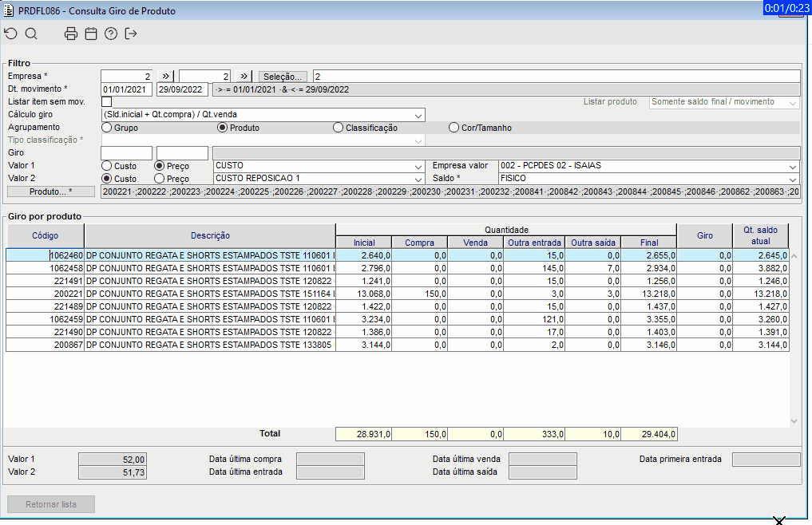Click the refresh/undo arrow toolbar icon
The width and height of the screenshot is (812, 525).
pyautogui.click(x=10, y=34)
